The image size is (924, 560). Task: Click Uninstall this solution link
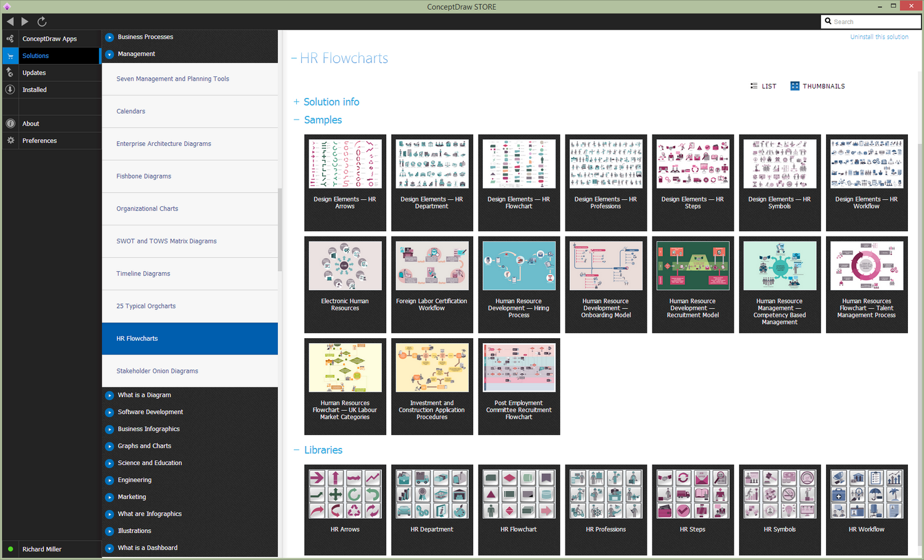(879, 37)
